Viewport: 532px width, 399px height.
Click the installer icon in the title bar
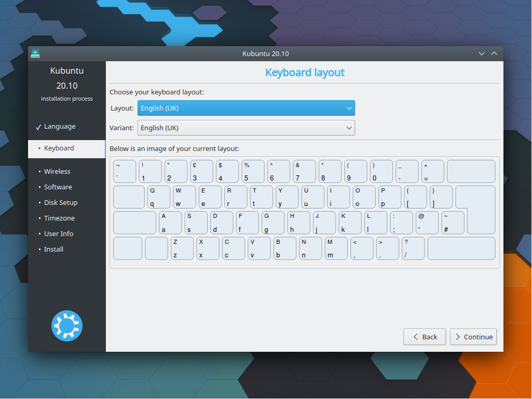[x=35, y=53]
